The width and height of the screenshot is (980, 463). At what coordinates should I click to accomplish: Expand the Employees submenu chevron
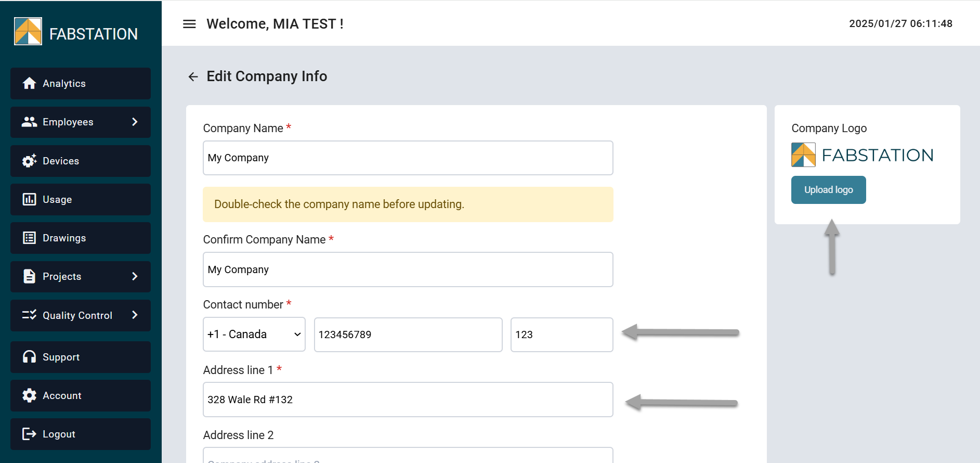135,122
